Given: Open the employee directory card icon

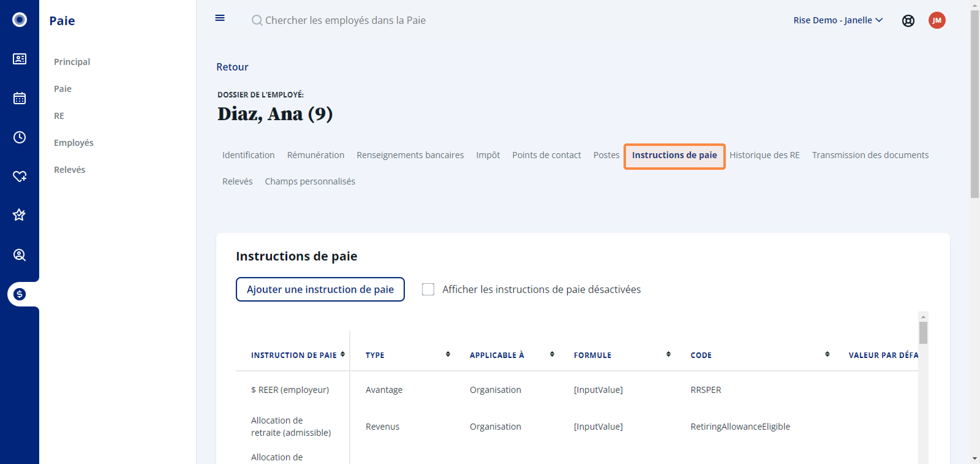Looking at the screenshot, I should (x=19, y=59).
